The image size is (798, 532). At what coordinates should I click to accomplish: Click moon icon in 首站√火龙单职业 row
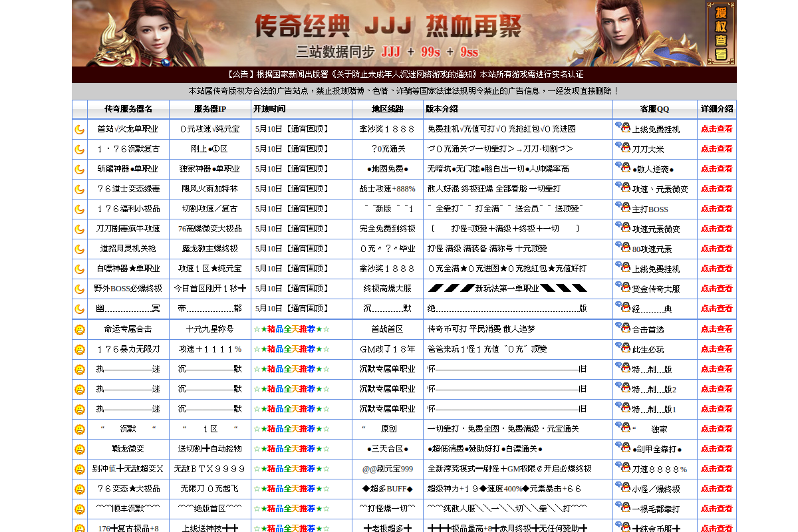[x=80, y=130]
